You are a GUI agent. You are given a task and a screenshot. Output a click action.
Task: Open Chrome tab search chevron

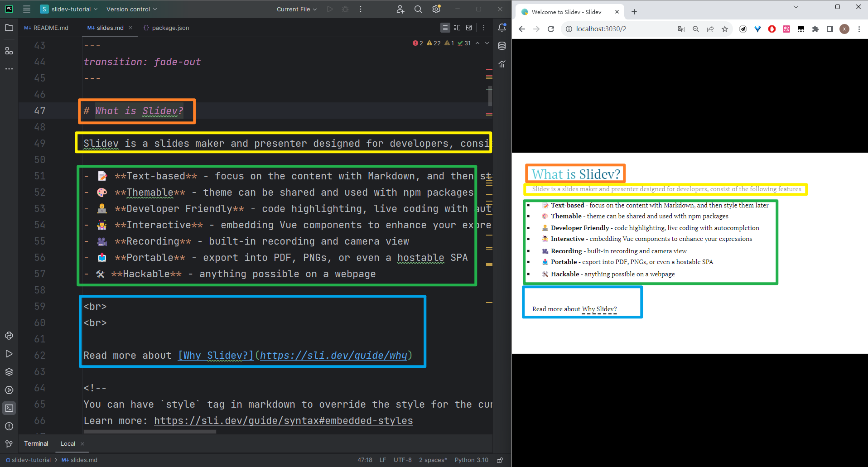[796, 7]
